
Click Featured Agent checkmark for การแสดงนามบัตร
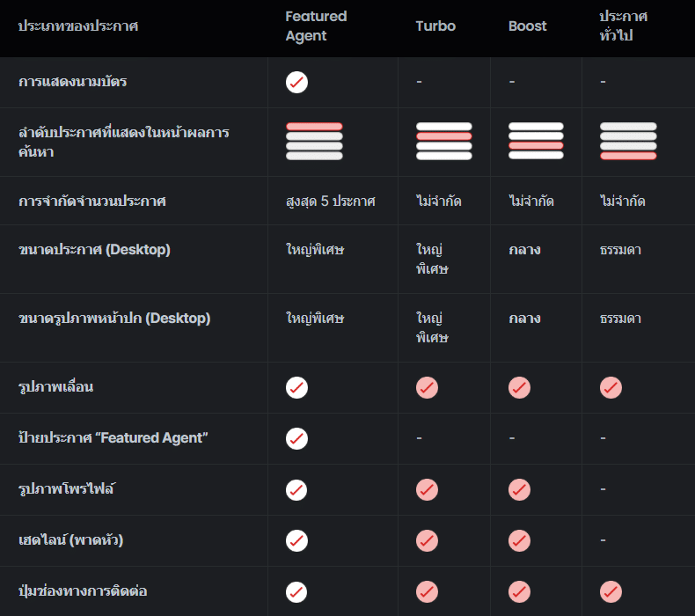point(296,83)
